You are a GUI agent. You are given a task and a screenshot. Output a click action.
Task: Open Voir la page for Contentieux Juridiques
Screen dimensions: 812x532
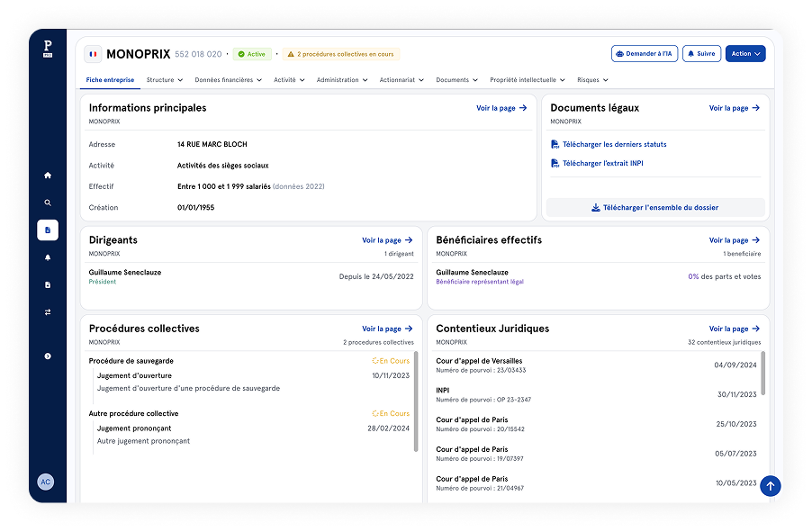click(x=735, y=329)
